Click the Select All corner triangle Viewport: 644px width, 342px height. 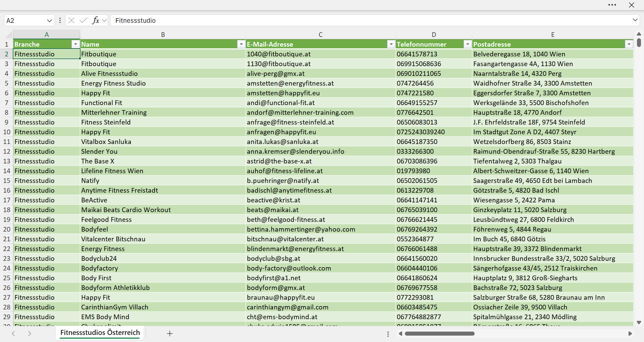(x=8, y=35)
